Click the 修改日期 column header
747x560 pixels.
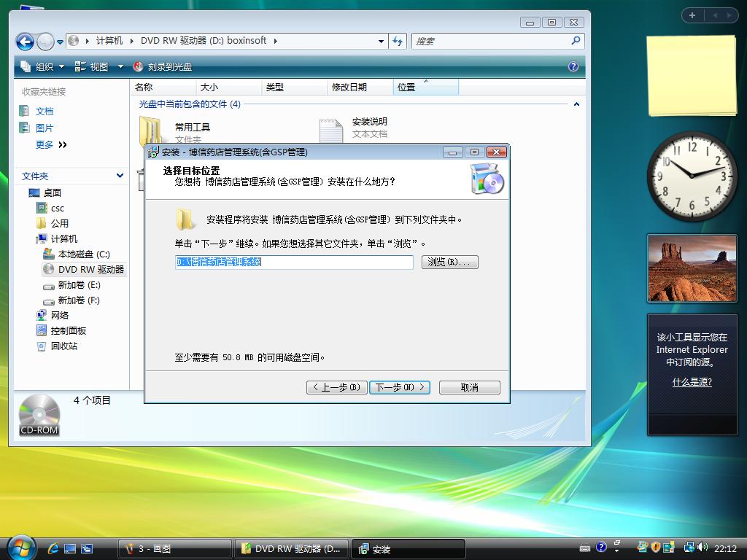point(349,87)
